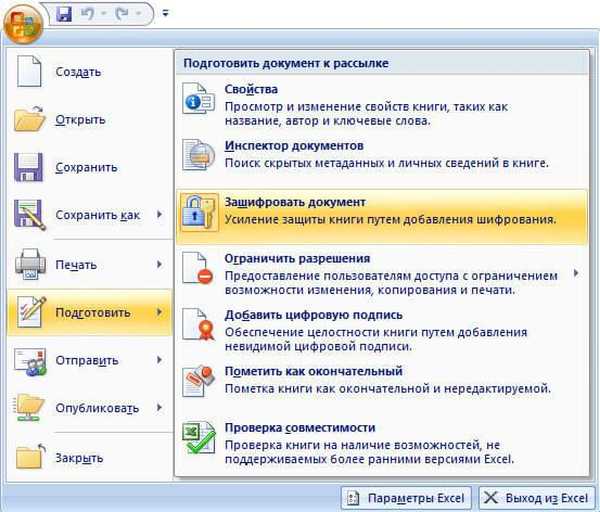The width and height of the screenshot is (600, 512).
Task: Click the Проверка совместимости checkmark icon
Action: pos(198,437)
